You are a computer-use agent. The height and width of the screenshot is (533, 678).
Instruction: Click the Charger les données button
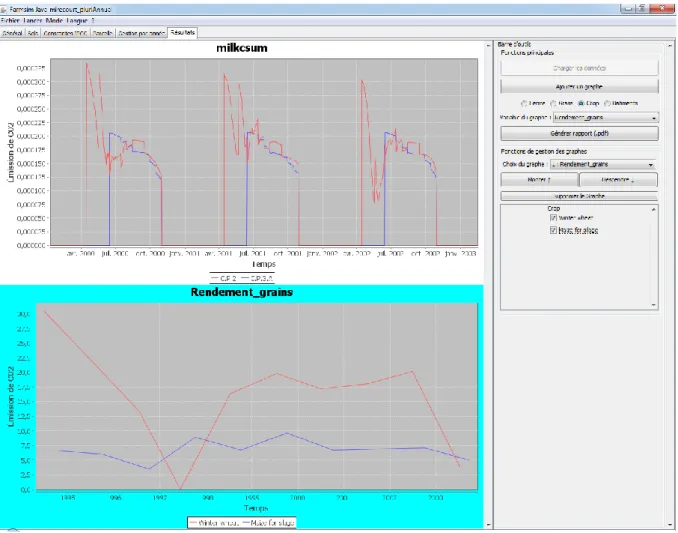click(579, 68)
